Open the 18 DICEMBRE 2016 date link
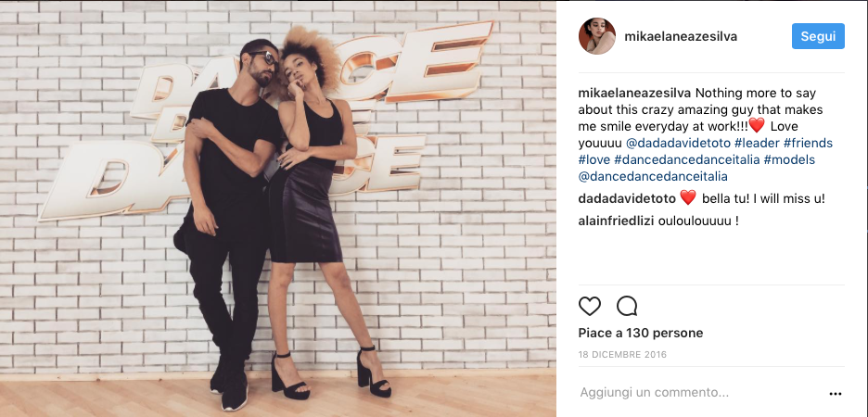The image size is (868, 417). tap(622, 355)
